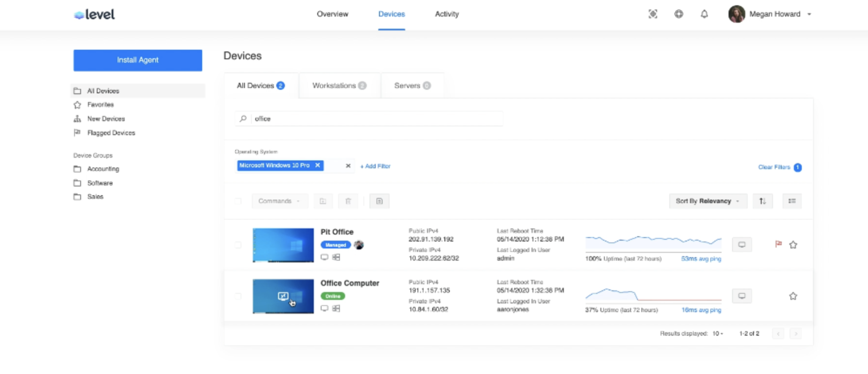Open Favorites in the sidebar
Image resolution: width=868 pixels, height=374 pixels.
click(x=100, y=105)
